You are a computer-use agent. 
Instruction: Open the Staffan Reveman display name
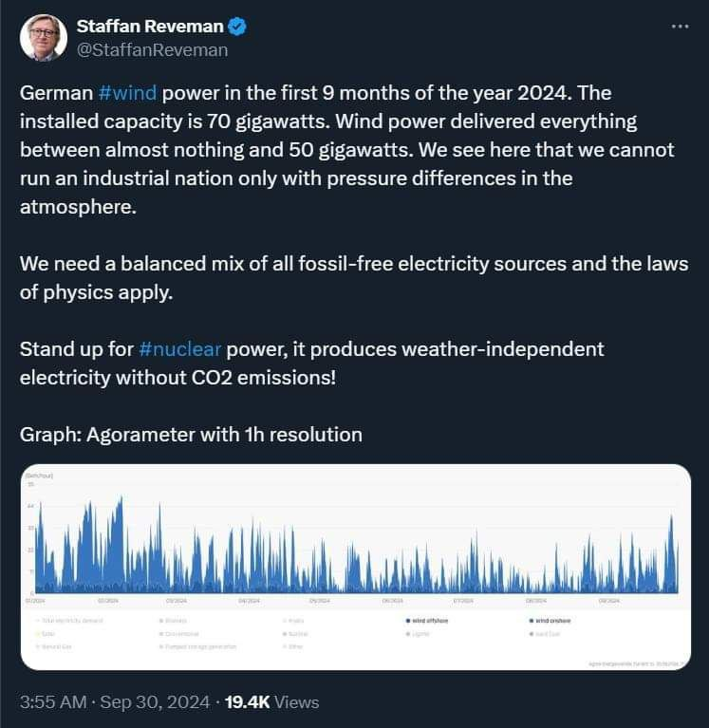pyautogui.click(x=149, y=28)
